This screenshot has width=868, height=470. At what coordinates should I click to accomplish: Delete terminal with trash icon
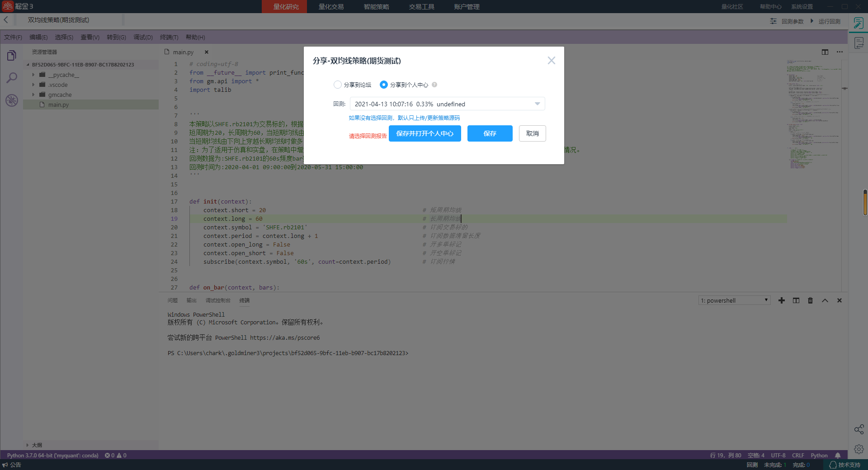pos(810,300)
